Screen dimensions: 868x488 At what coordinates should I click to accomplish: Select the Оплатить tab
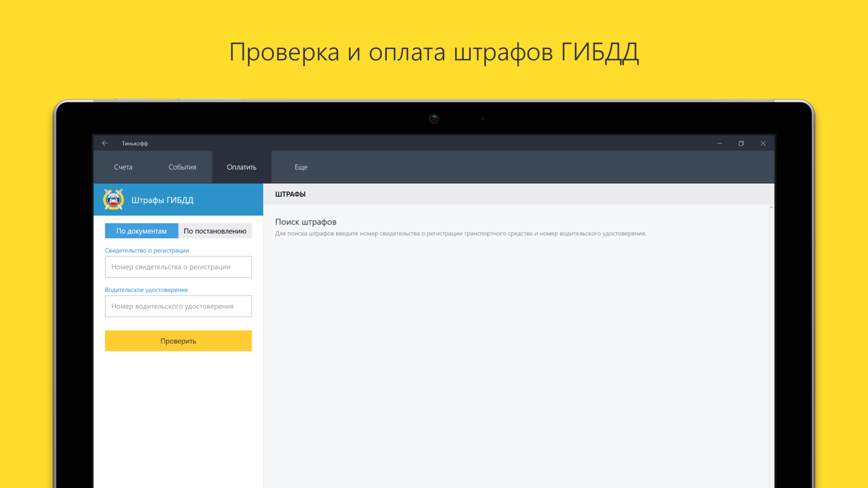pyautogui.click(x=241, y=167)
